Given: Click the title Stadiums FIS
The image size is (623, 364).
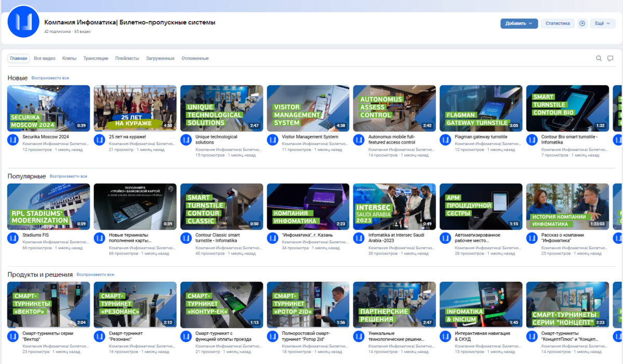Looking at the screenshot, I should click(36, 235).
